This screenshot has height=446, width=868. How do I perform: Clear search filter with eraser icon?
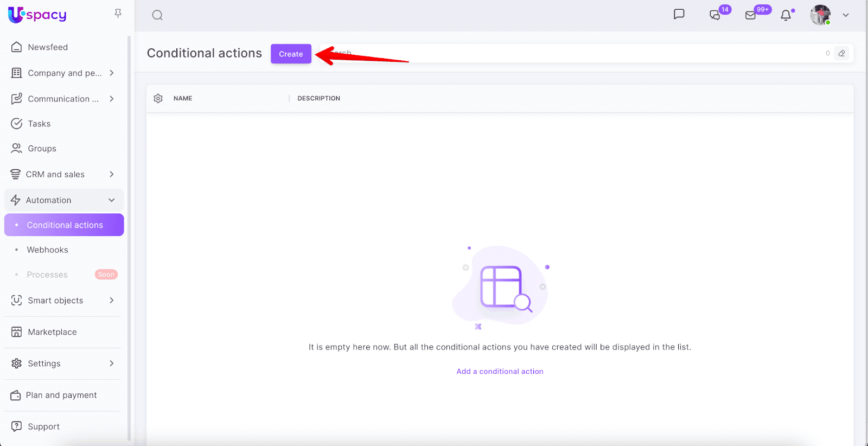(841, 53)
